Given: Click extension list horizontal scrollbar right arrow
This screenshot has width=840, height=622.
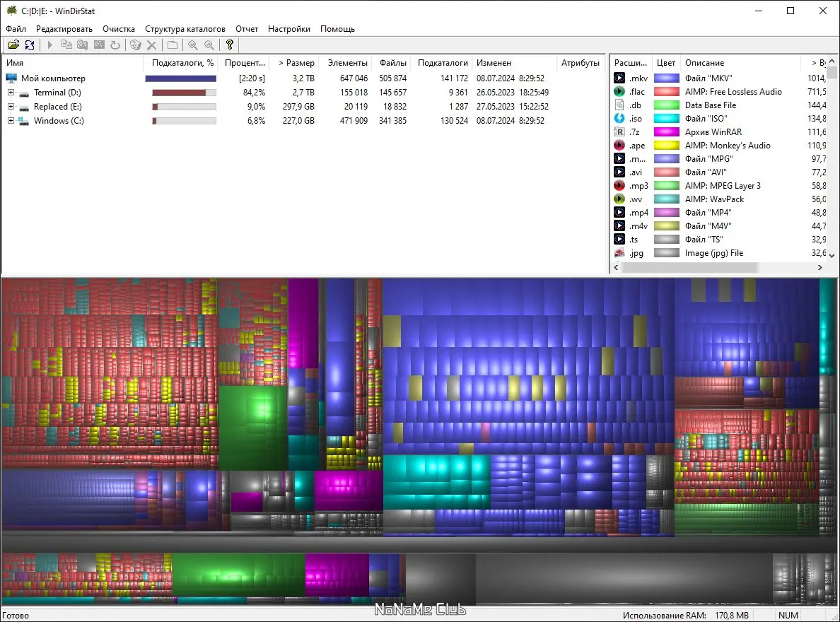Looking at the screenshot, I should pos(819,267).
